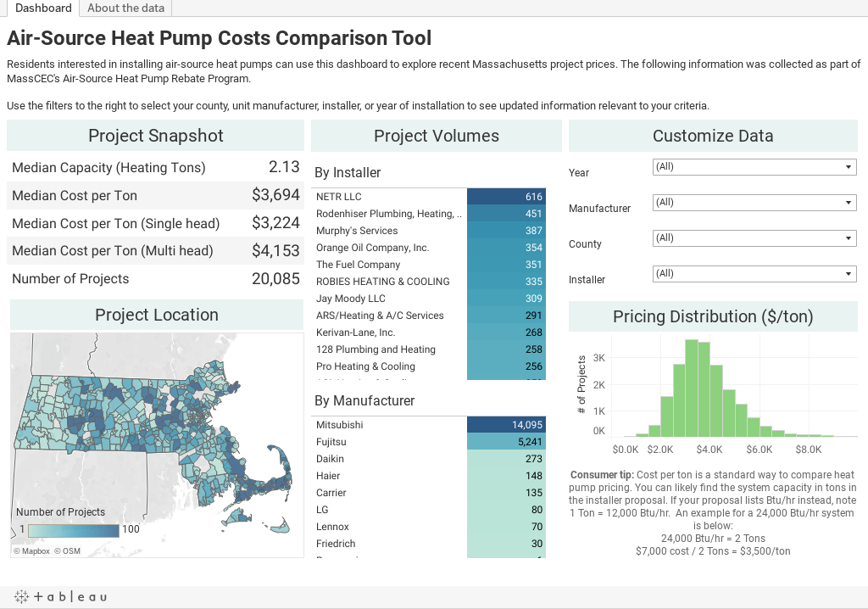Click the Tableau logo at bottom

pos(60,597)
